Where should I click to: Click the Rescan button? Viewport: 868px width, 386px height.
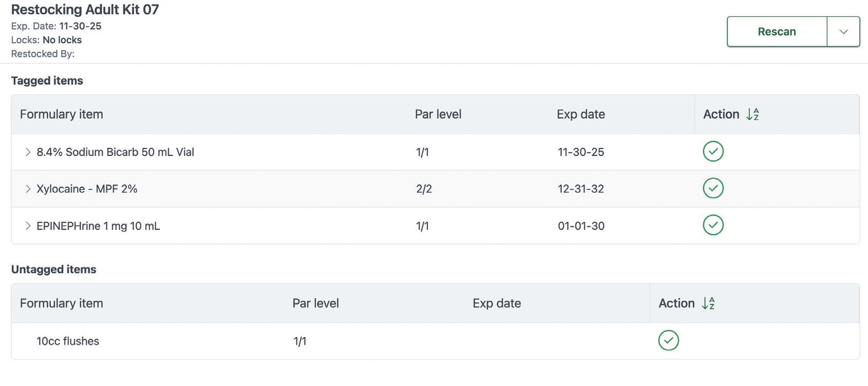pos(777,32)
